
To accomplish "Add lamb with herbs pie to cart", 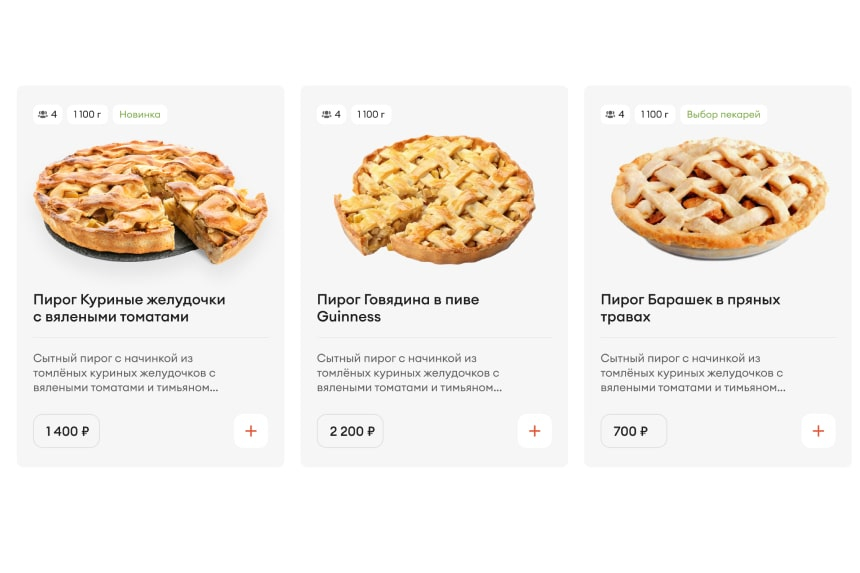I will coord(818,431).
